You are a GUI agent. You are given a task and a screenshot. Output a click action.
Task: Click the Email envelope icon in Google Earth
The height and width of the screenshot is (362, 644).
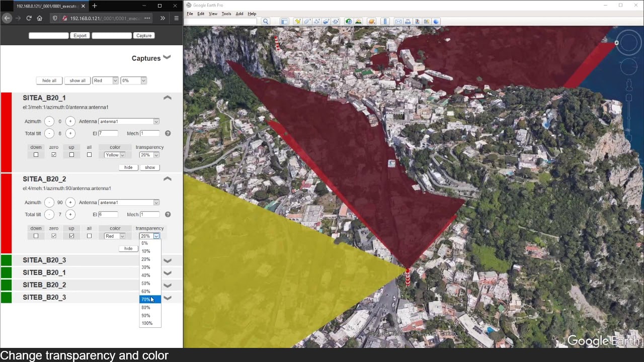(x=398, y=21)
